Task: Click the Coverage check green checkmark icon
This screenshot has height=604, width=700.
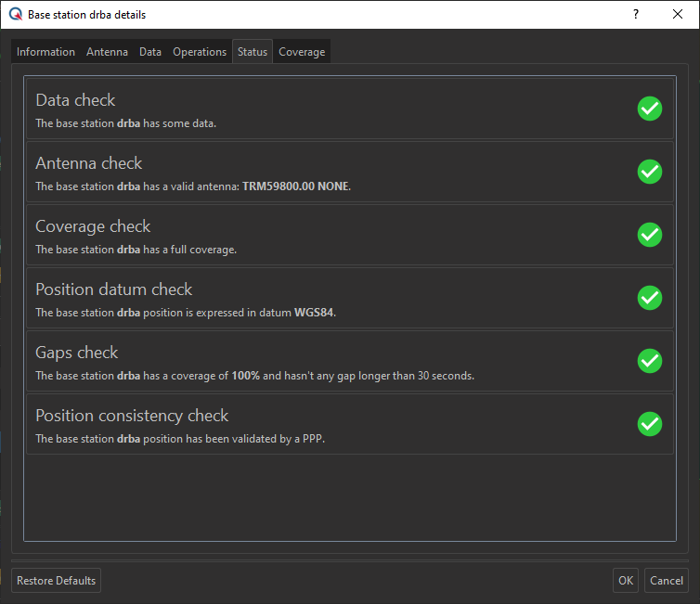Action: [x=650, y=235]
